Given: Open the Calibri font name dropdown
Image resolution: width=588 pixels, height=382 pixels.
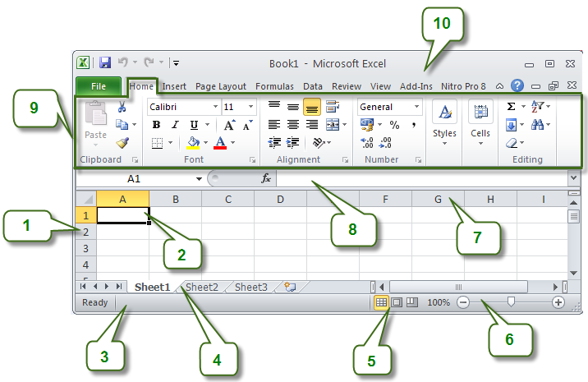Looking at the screenshot, I should point(215,107).
